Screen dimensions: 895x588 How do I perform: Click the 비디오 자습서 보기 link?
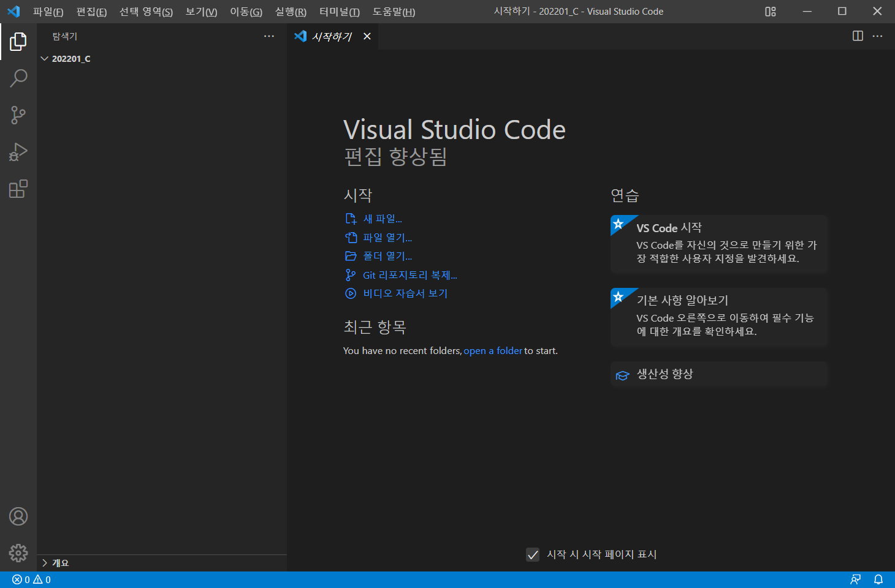(x=405, y=293)
